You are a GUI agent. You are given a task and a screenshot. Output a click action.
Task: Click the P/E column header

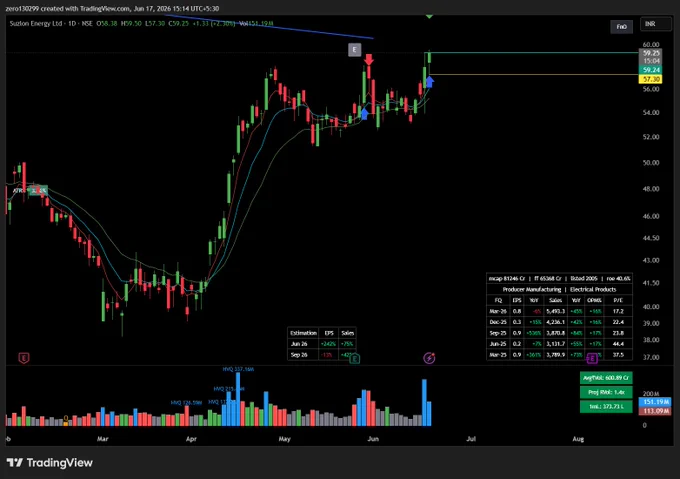(x=618, y=300)
